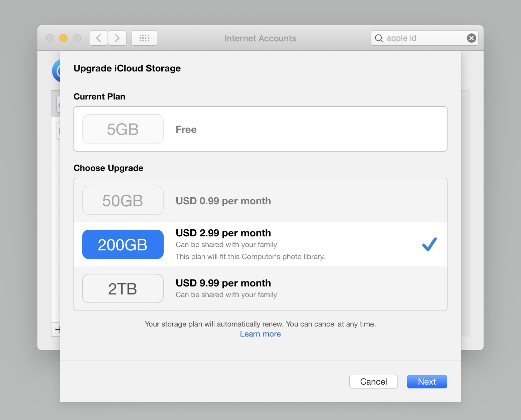This screenshot has height=420, width=521.
Task: Focus the 'apple id' search field
Action: [424, 38]
